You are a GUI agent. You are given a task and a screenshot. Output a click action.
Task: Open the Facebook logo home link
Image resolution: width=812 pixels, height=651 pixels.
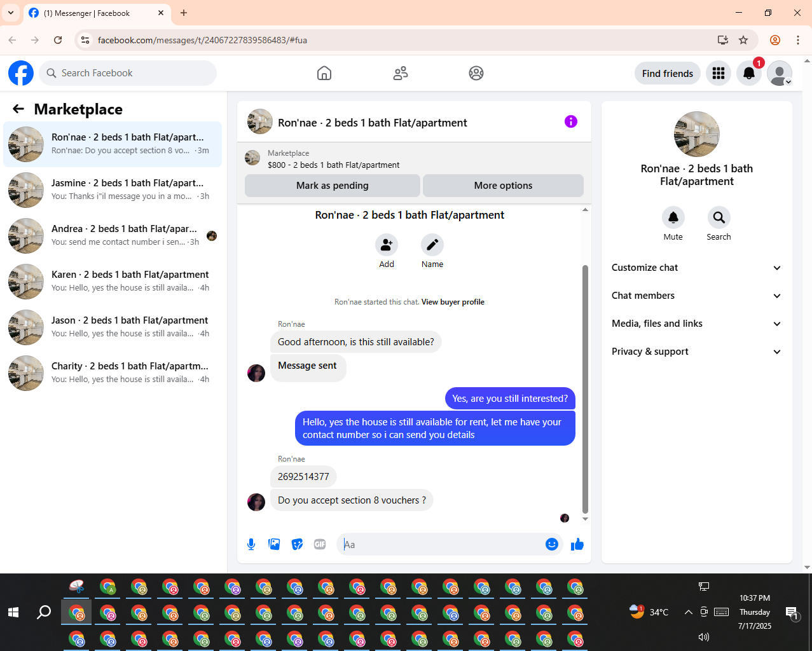pyautogui.click(x=21, y=73)
